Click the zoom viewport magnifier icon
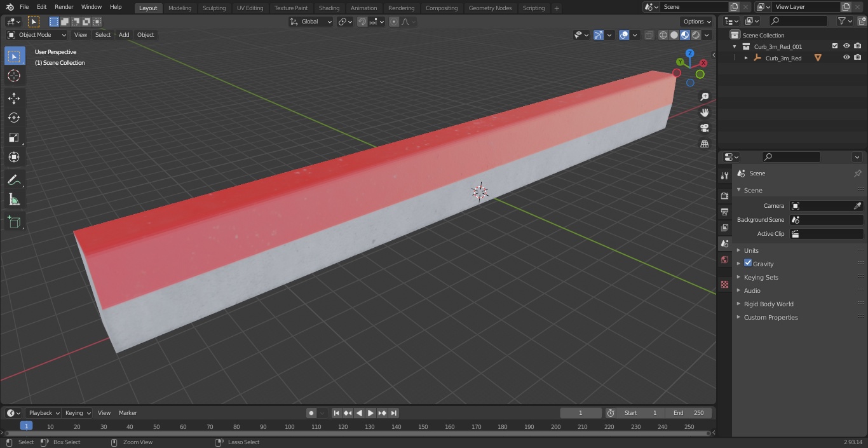The image size is (868, 448). click(704, 97)
